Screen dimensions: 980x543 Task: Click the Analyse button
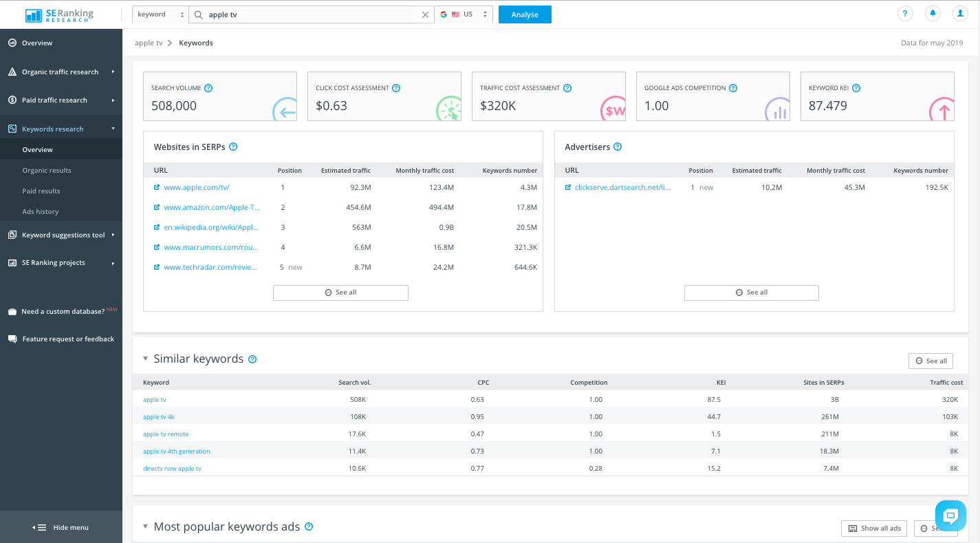pos(525,14)
